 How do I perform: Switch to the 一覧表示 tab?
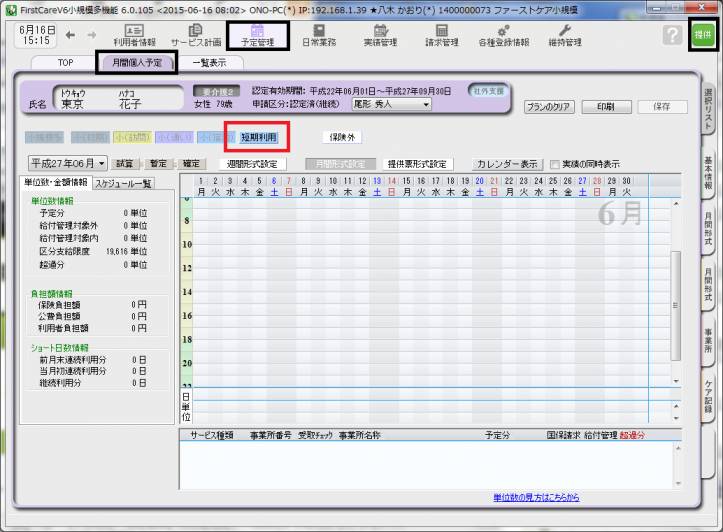(209, 62)
